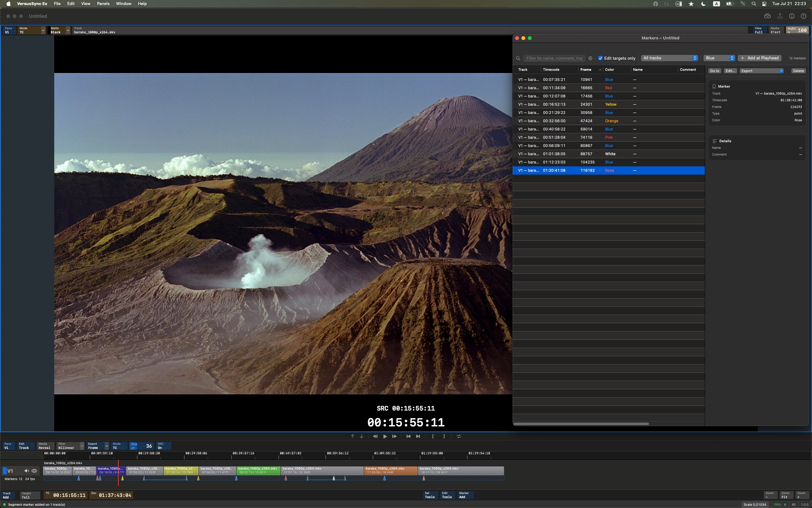Set out point with right bracket icon
812x508 pixels.
444,436
